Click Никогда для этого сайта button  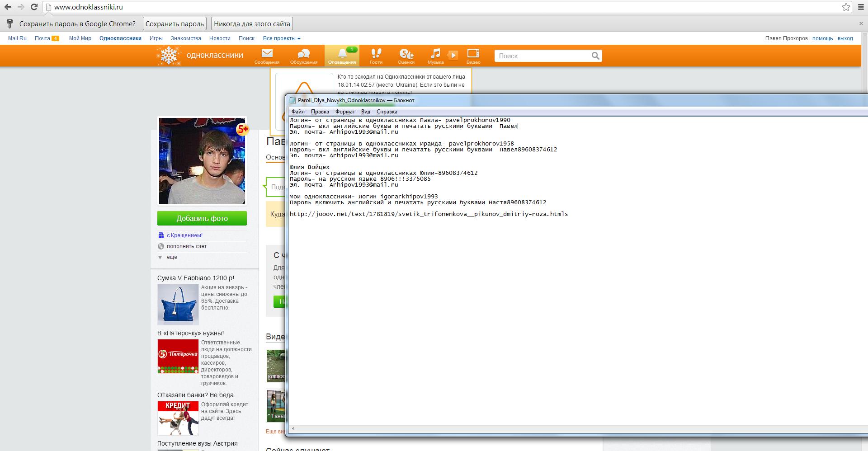[252, 23]
